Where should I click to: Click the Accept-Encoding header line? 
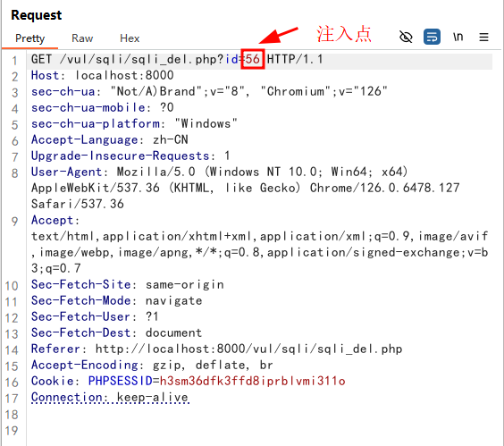tap(152, 365)
